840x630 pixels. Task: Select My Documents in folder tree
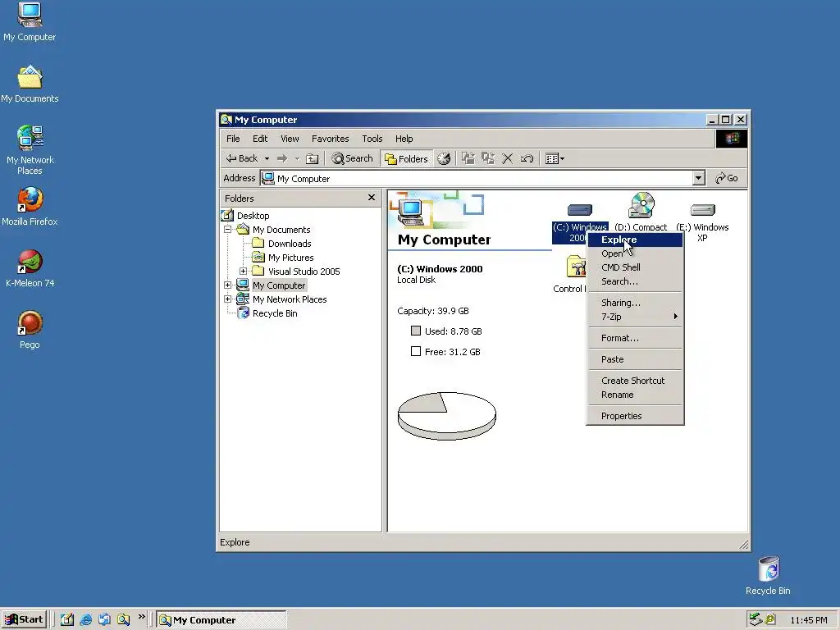pyautogui.click(x=281, y=230)
